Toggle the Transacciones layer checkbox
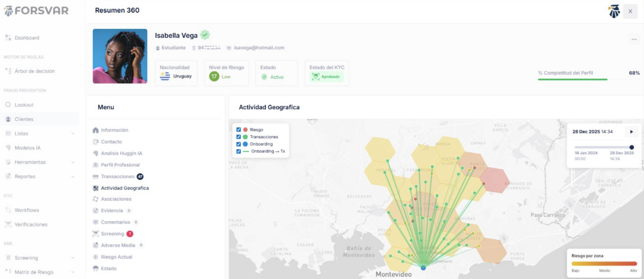 click(x=238, y=137)
